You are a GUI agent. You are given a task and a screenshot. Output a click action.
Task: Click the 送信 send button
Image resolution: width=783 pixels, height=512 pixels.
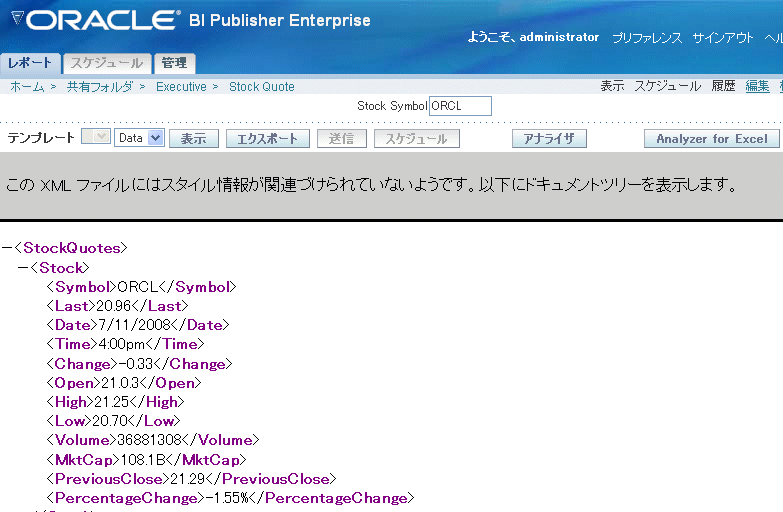(x=342, y=138)
